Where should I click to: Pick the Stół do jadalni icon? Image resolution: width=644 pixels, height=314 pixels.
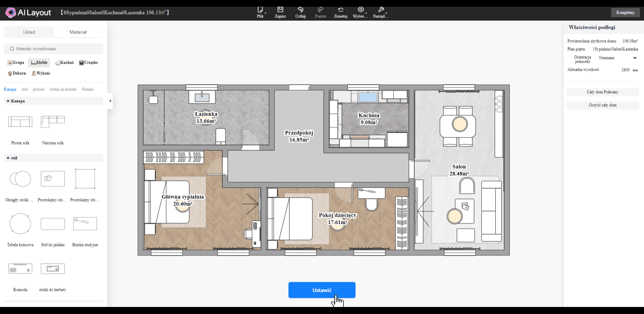coord(53,224)
